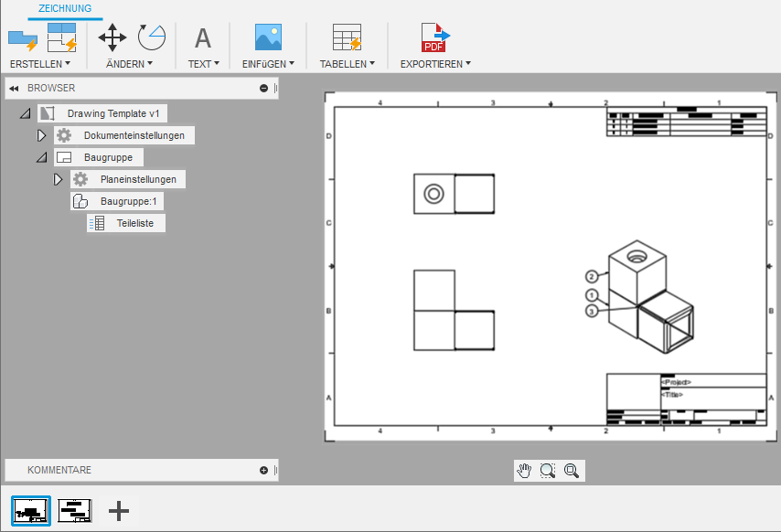Click the <Title> field in title block
The width and height of the screenshot is (781, 532).
click(672, 395)
